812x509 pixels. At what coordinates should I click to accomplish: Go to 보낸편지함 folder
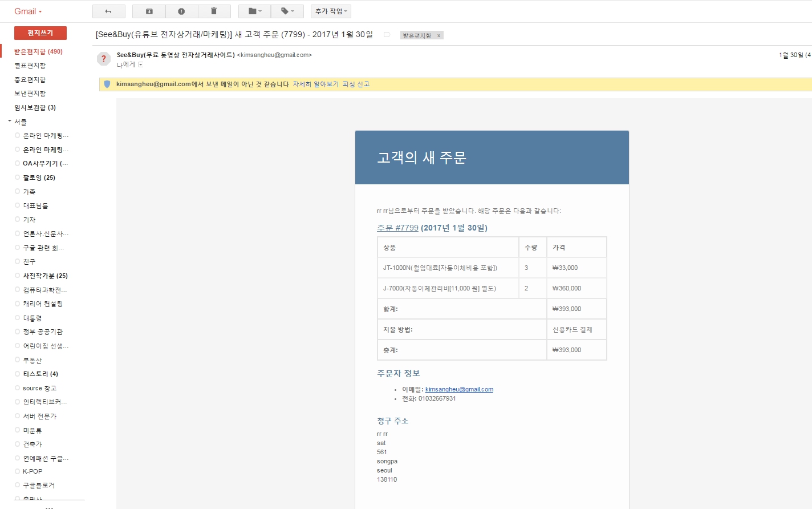(30, 94)
